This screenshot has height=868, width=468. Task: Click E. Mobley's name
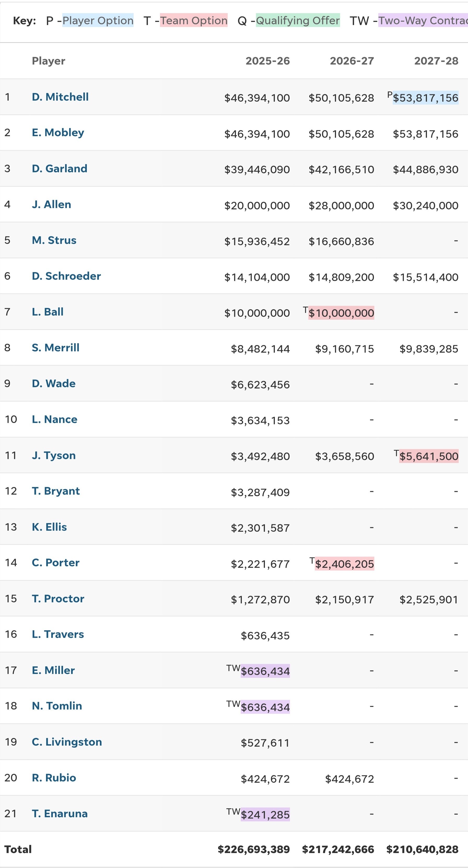click(x=58, y=133)
